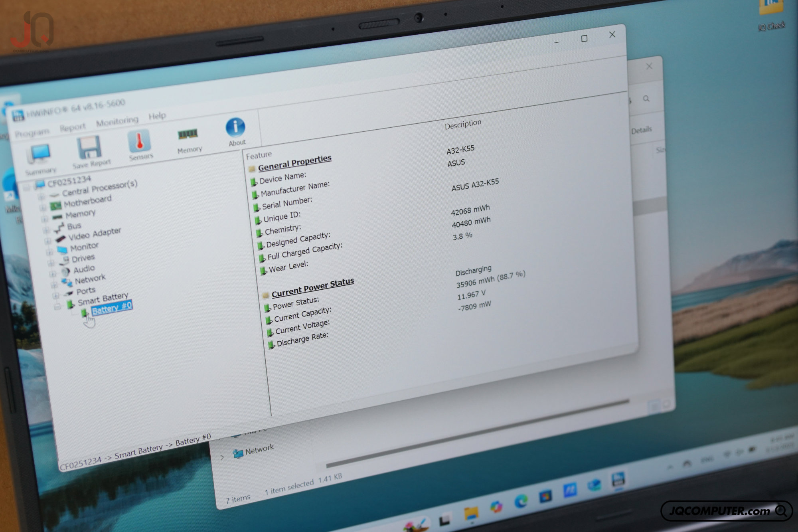The width and height of the screenshot is (798, 532).
Task: Collapse the Smart Battery tree node
Action: (x=57, y=307)
